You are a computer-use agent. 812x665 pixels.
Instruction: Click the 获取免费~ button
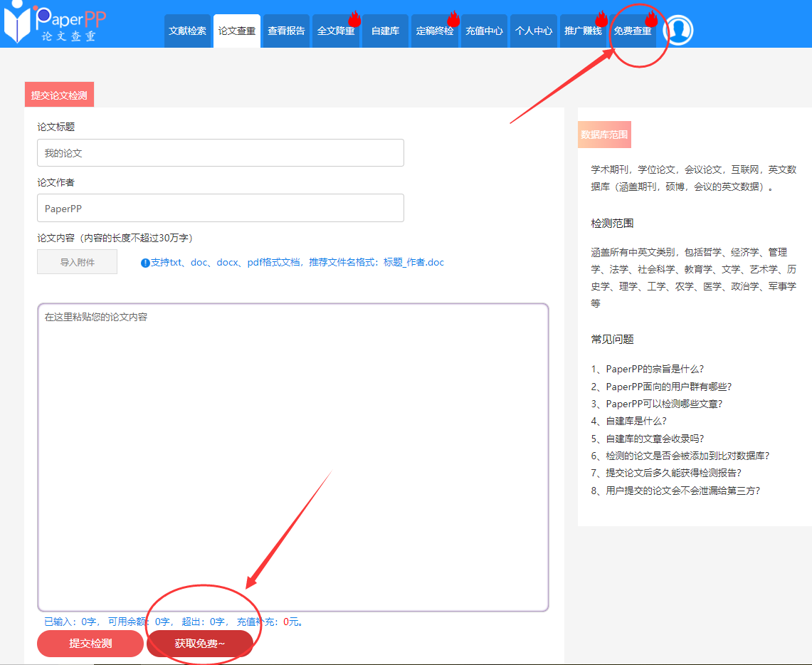[x=200, y=644]
